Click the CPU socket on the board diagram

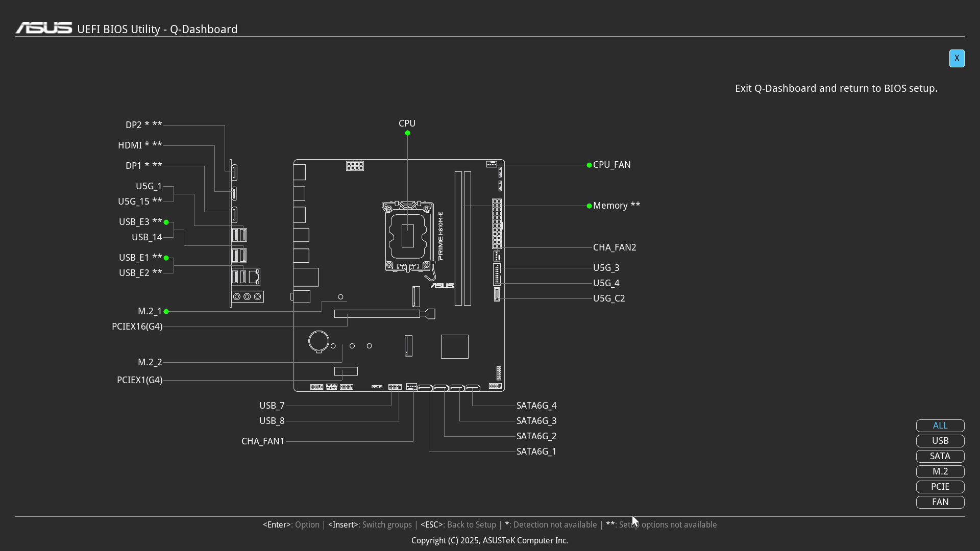point(408,236)
